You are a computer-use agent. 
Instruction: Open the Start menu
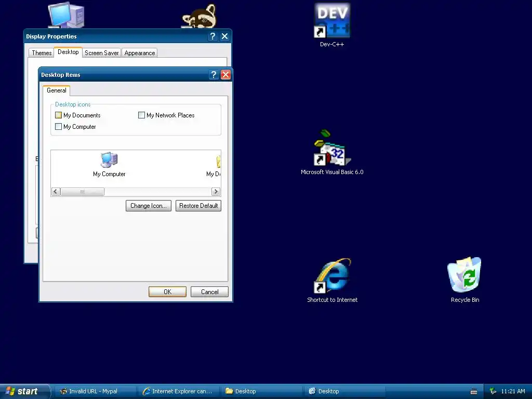click(x=24, y=392)
